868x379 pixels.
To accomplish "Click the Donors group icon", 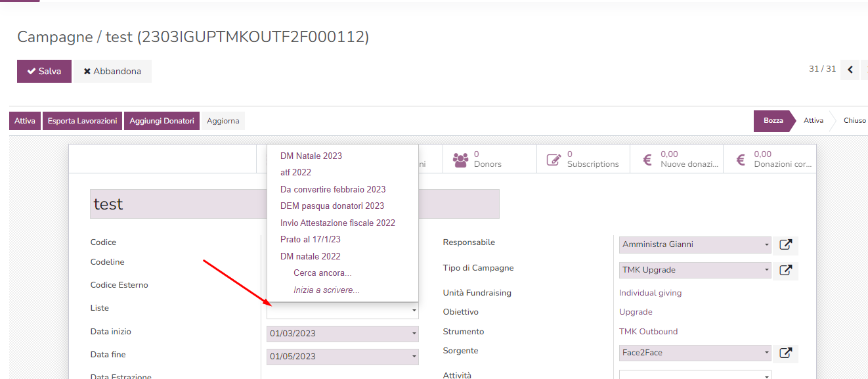I will coord(461,160).
